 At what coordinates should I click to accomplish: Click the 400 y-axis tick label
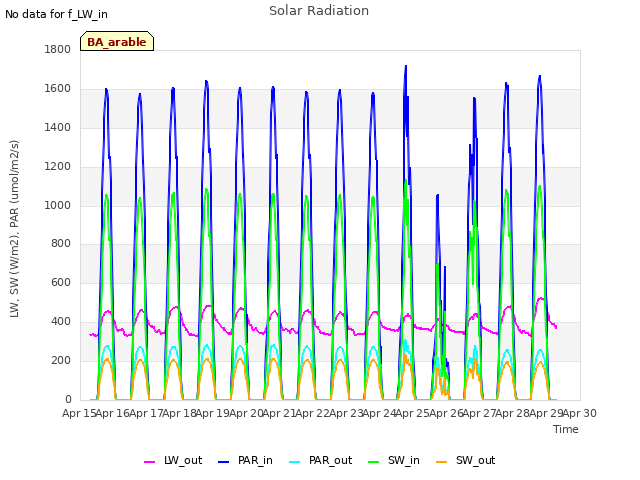pyautogui.click(x=61, y=322)
